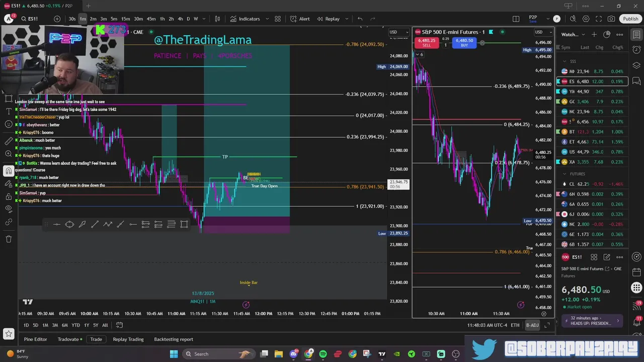
Task: Start bar Replay mode
Action: click(x=328, y=19)
